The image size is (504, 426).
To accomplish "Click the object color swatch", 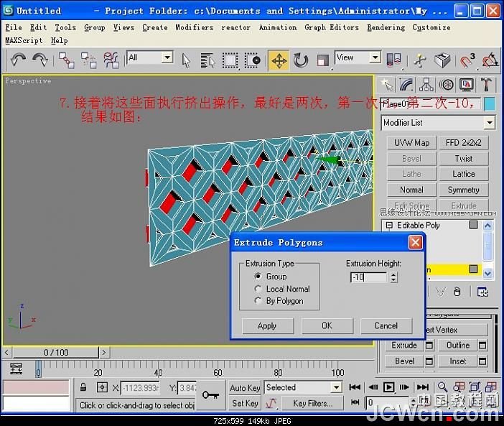I will click(489, 104).
